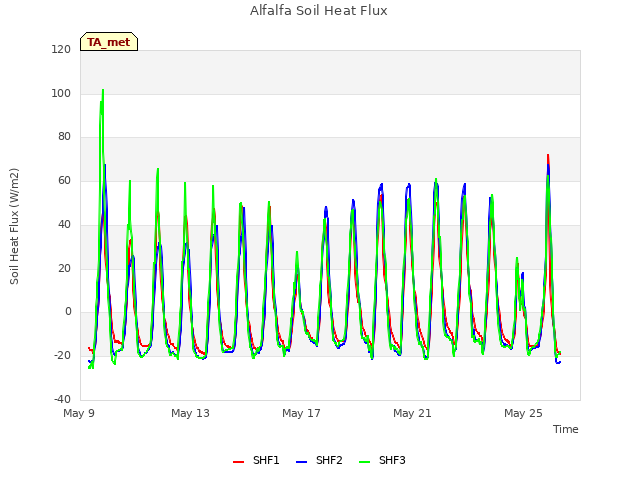Click the 120 y-axis tick label
The width and height of the screenshot is (640, 480).
[61, 49]
